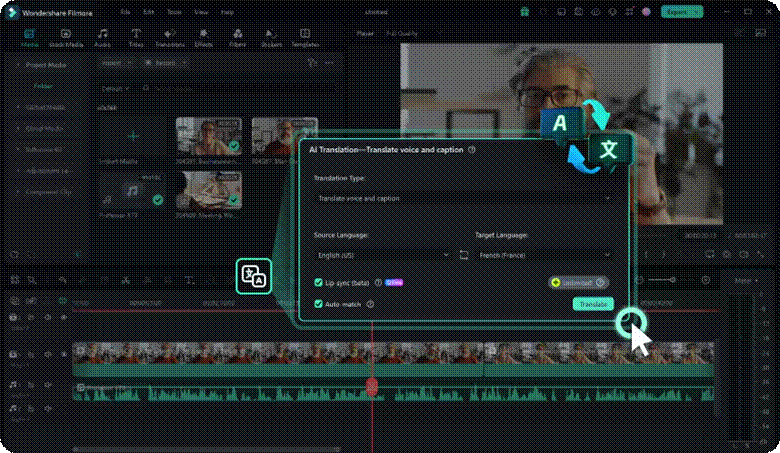Click the Export button
The height and width of the screenshot is (453, 780).
[x=682, y=12]
